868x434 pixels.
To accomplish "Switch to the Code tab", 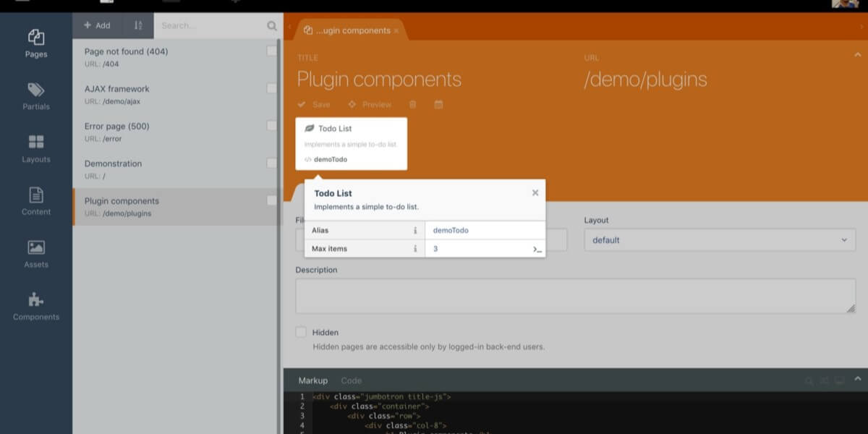I will [x=351, y=380].
